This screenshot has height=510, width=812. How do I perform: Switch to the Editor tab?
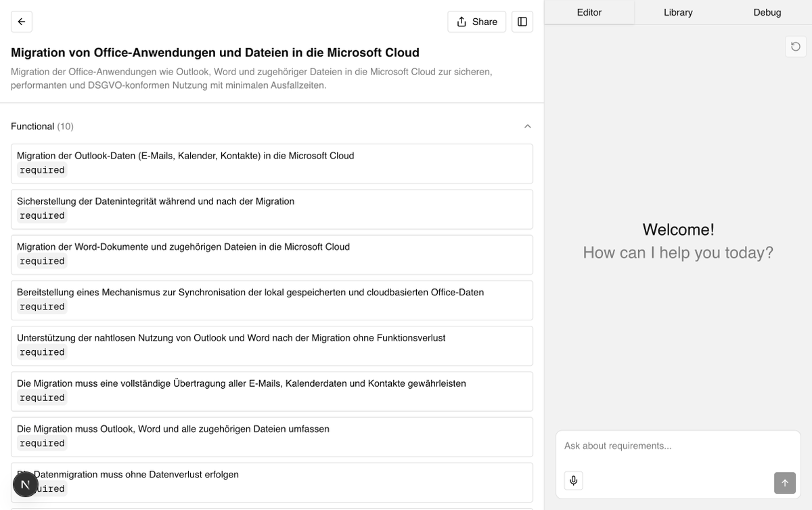pyautogui.click(x=589, y=12)
